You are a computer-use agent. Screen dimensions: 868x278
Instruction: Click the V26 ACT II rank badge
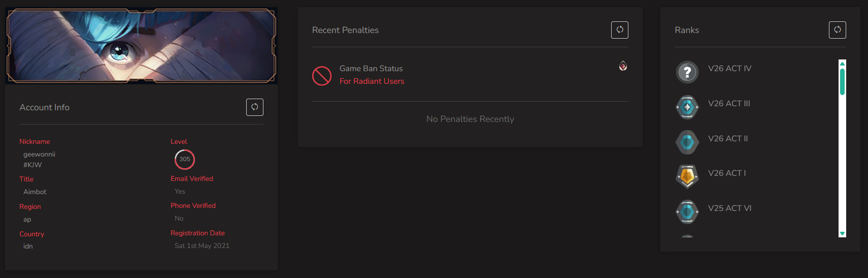tap(687, 142)
